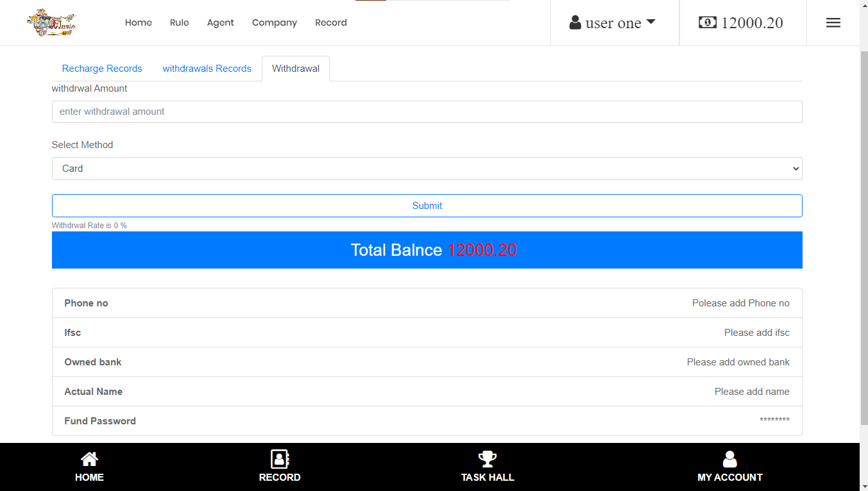Go to Home via bottom house icon
This screenshot has width=868, height=491.
(89, 459)
